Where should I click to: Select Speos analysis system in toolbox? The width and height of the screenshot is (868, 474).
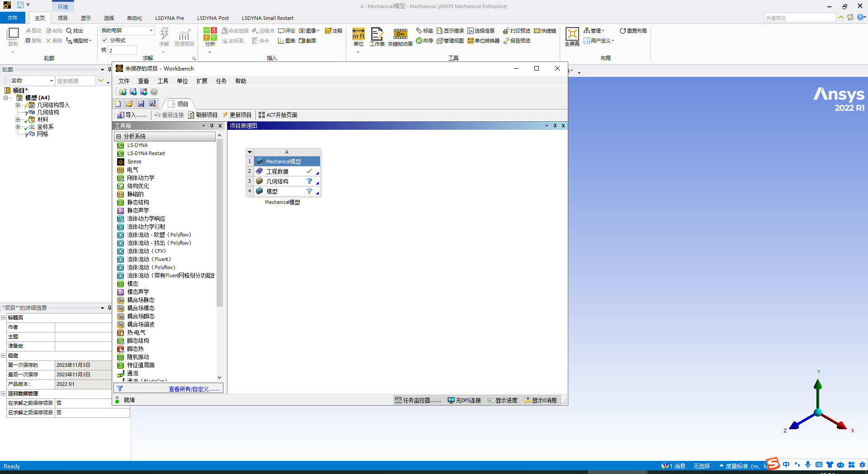coord(134,161)
